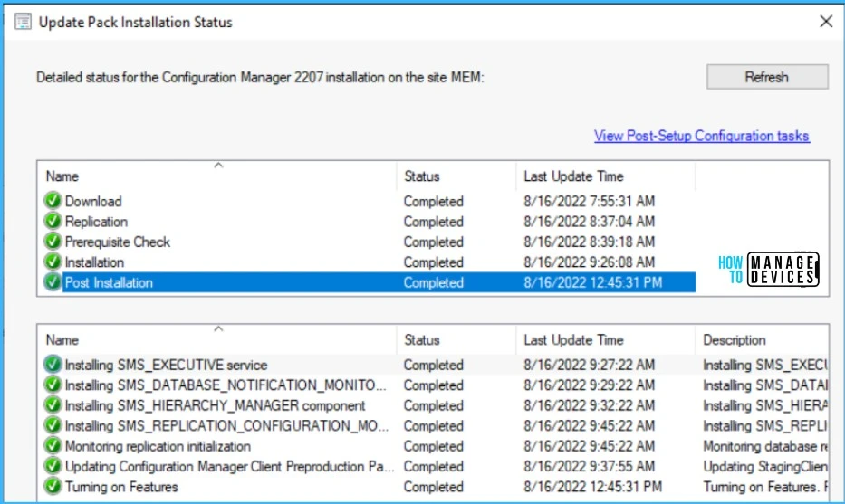Viewport: 845px width, 504px height.
Task: Sort lower list by Status column header
Action: click(x=456, y=339)
